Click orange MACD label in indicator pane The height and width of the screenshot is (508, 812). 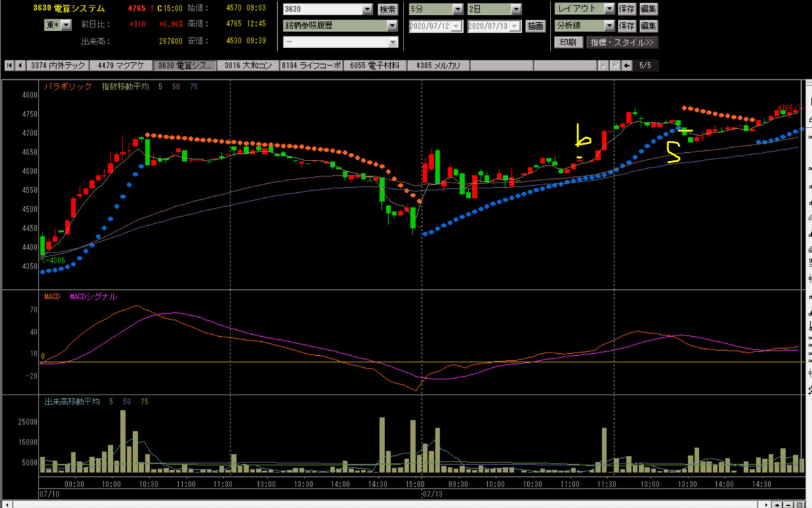[x=52, y=296]
